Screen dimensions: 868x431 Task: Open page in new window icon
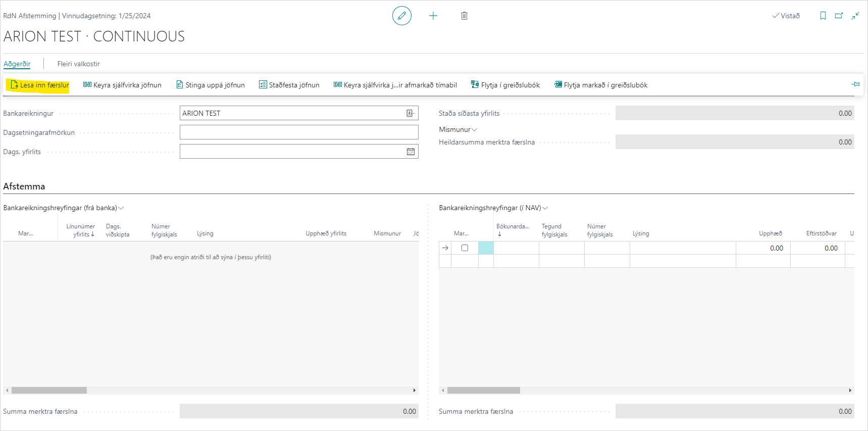point(839,16)
